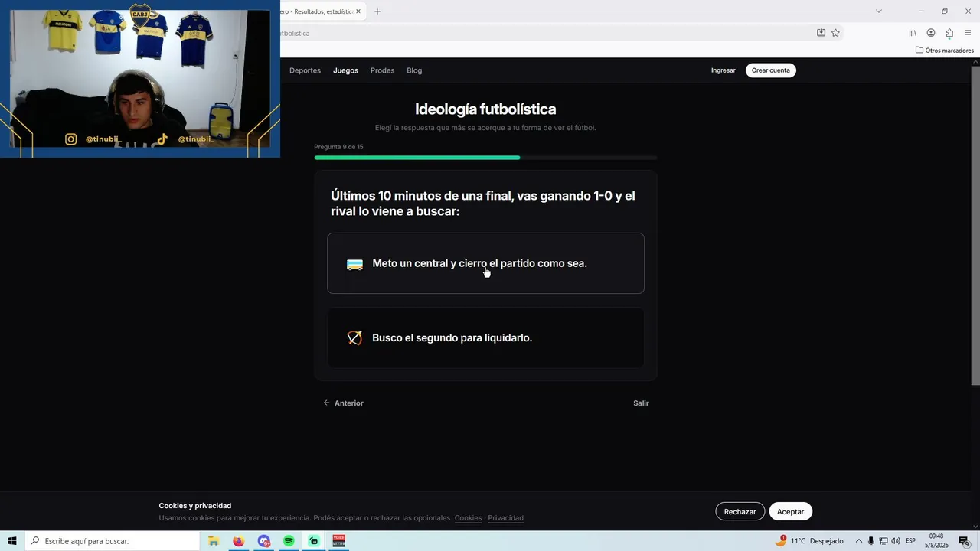
Task: Open the 'Otros marcadores' bookmarks folder
Action: tap(945, 51)
